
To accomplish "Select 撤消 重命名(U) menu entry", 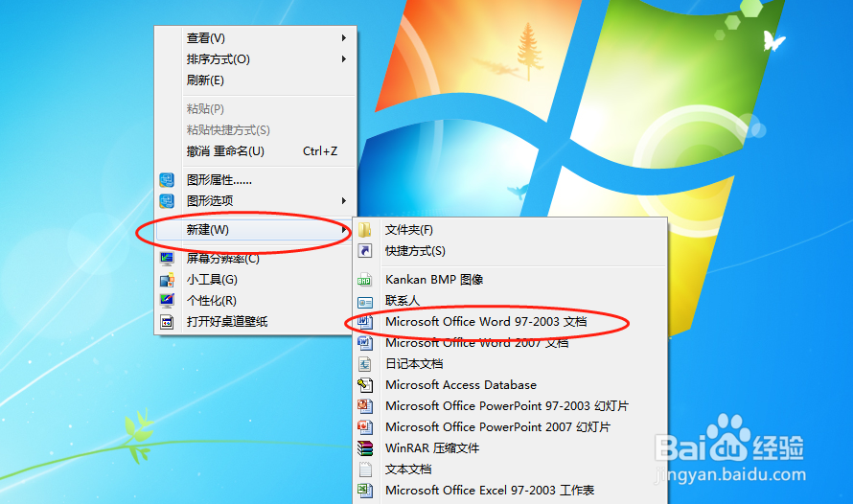I will 256,151.
